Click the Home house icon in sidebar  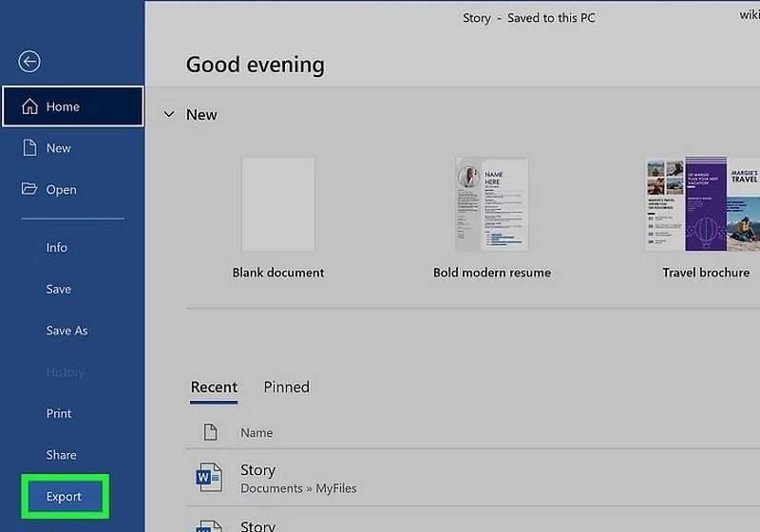29,106
